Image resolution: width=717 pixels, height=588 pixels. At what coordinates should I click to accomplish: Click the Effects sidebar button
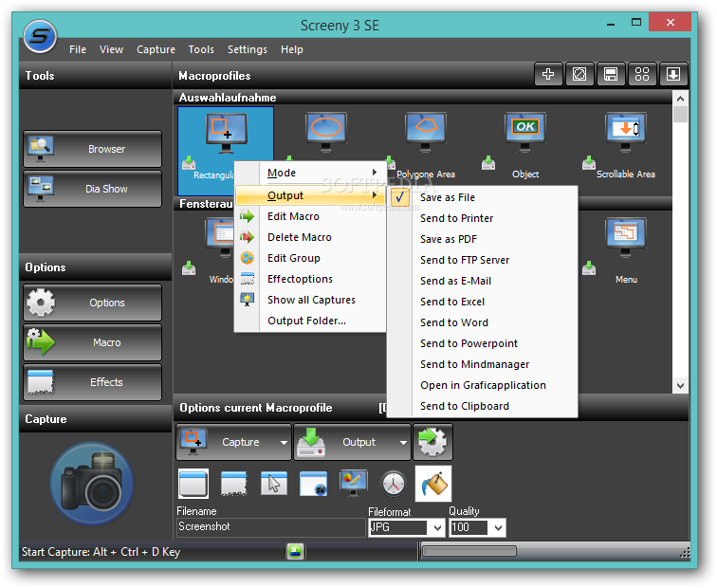(x=92, y=382)
